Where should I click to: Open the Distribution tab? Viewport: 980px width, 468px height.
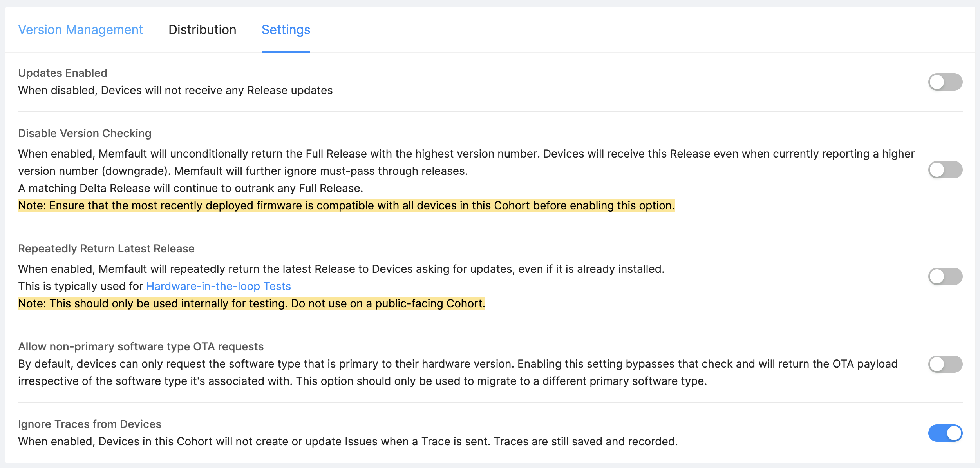coord(202,30)
